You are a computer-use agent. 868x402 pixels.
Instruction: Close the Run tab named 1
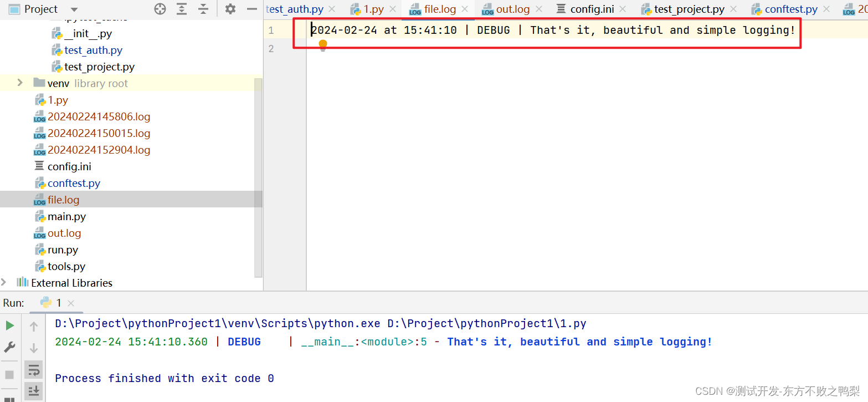pos(71,303)
